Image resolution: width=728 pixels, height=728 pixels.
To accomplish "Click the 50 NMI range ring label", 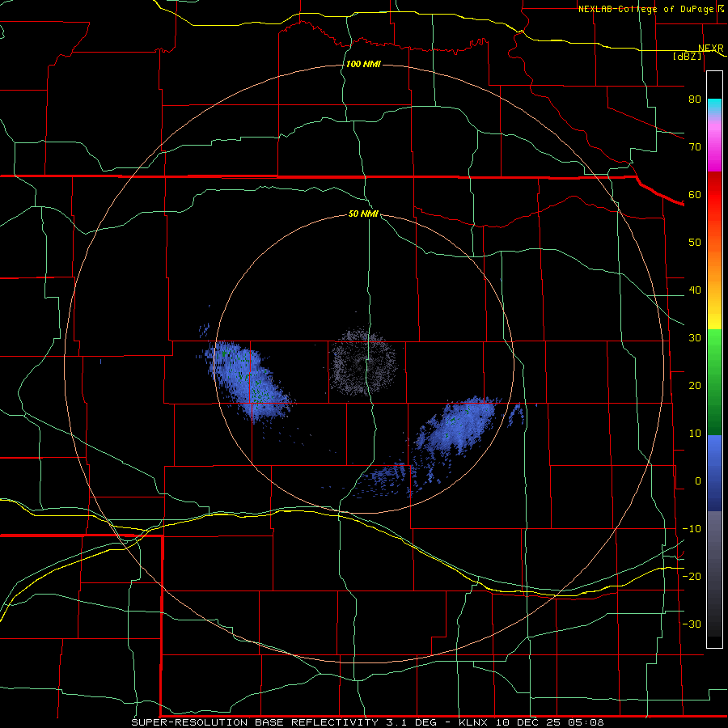I will tap(363, 214).
